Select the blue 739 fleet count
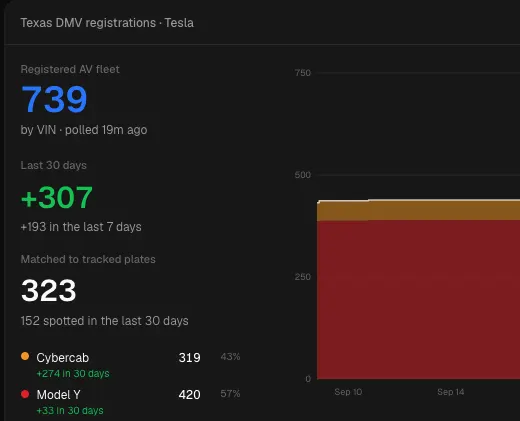This screenshot has width=520, height=421. tap(54, 99)
